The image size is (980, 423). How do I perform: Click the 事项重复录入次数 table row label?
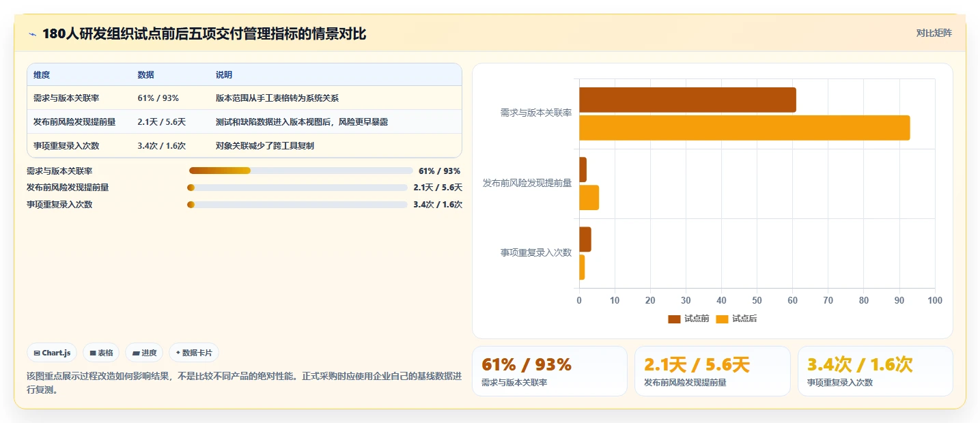pos(66,146)
